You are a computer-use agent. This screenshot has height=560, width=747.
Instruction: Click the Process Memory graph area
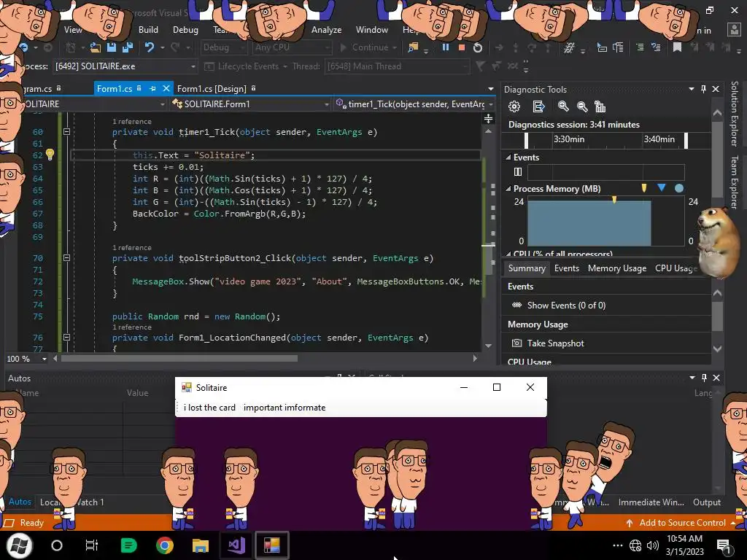605,222
